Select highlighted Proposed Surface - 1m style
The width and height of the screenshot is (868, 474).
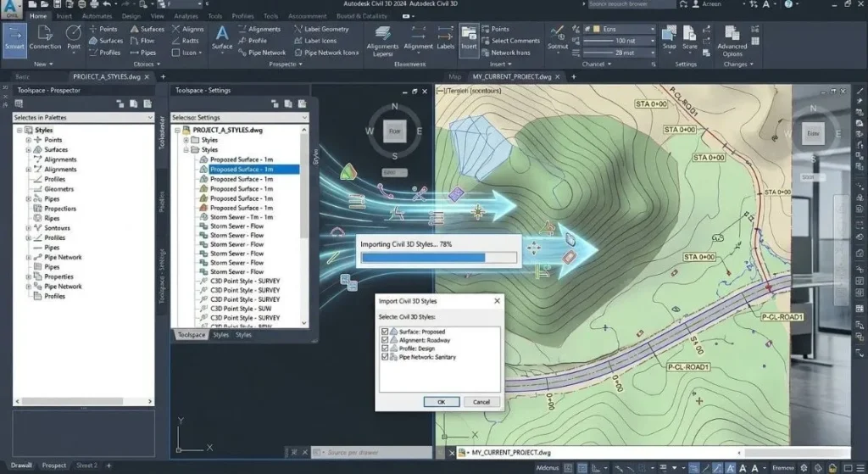pos(254,169)
